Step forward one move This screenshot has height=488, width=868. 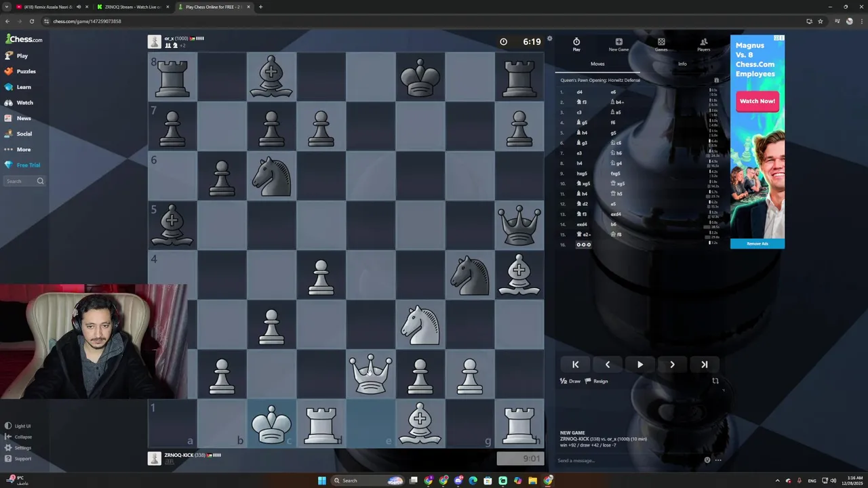tap(672, 365)
